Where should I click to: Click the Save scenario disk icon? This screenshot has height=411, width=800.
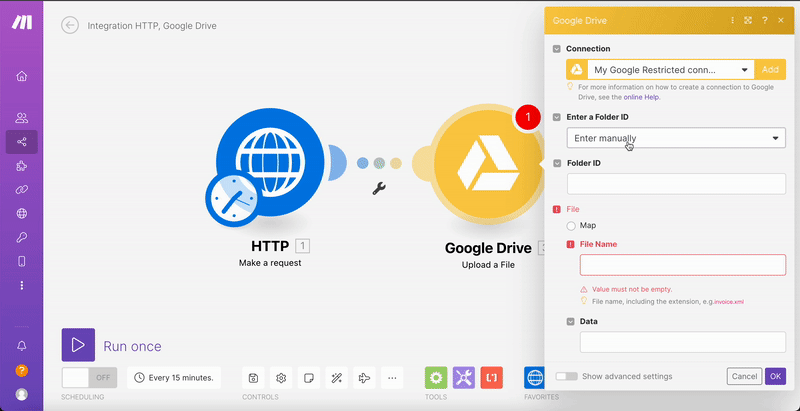click(253, 378)
